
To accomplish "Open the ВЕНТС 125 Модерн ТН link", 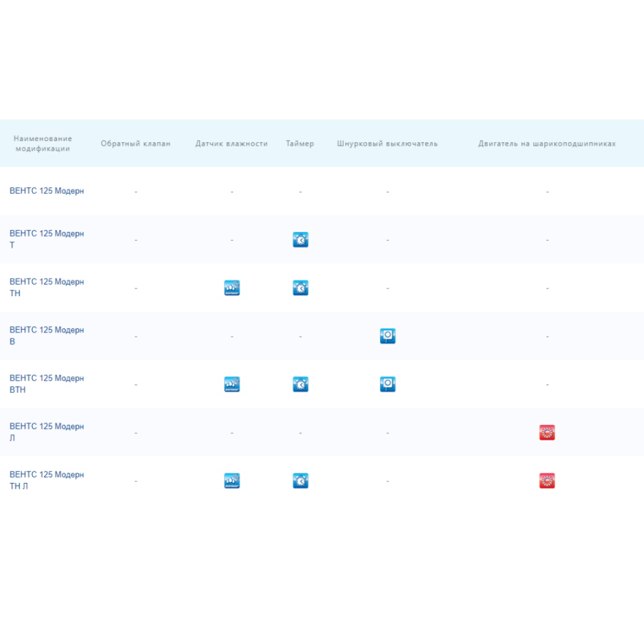I will (x=46, y=287).
